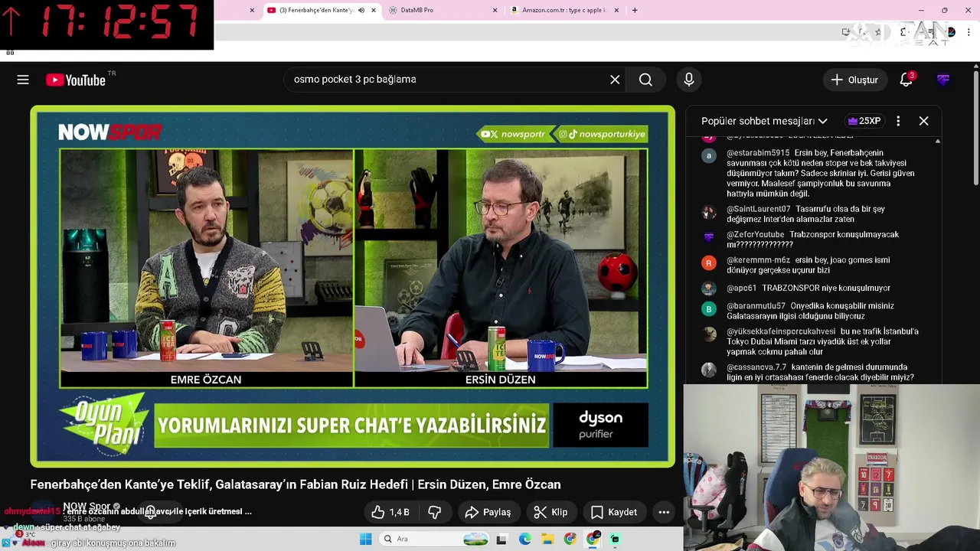Run search with the magnifier button
The image size is (980, 551).
[645, 80]
